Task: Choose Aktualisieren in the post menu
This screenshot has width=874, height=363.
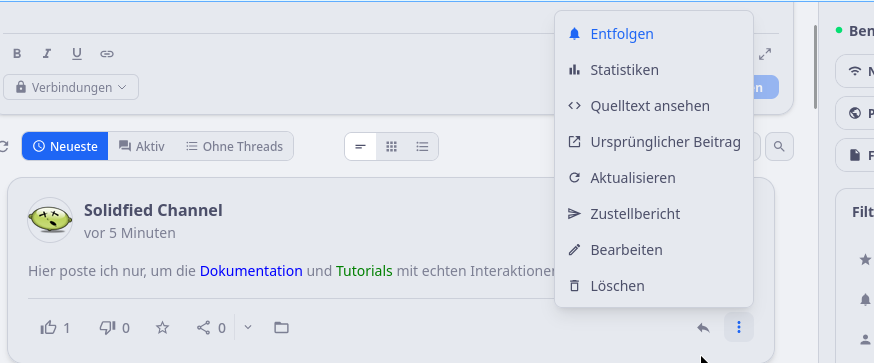Action: point(654,178)
